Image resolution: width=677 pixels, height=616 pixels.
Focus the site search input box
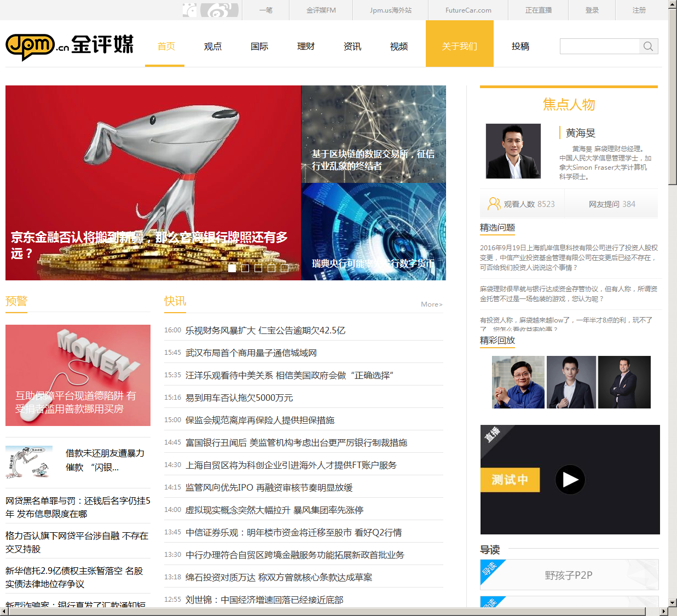(600, 46)
